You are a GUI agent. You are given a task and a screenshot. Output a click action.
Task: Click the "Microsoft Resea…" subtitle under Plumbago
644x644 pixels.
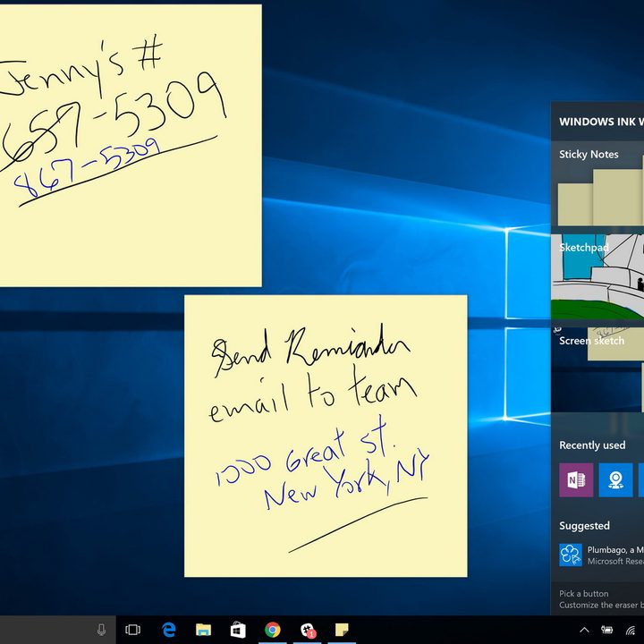(615, 561)
